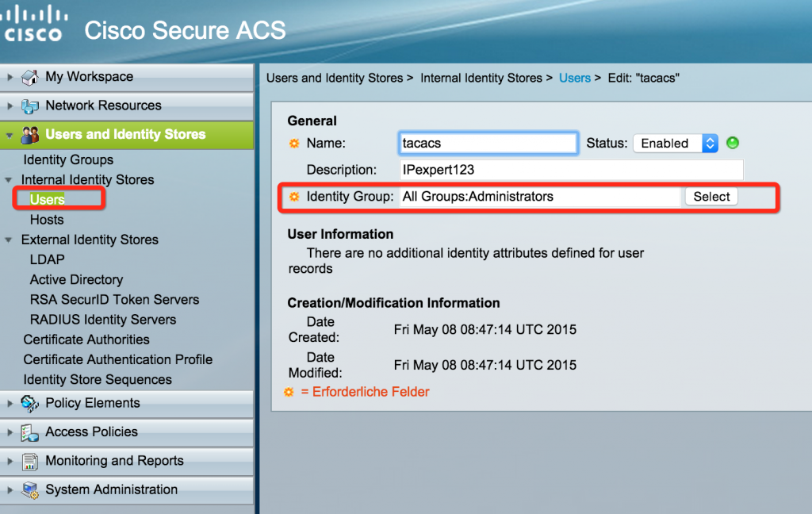Collapse the Internal Identity Stores tree node
Viewport: 812px width, 514px height.
(x=9, y=180)
